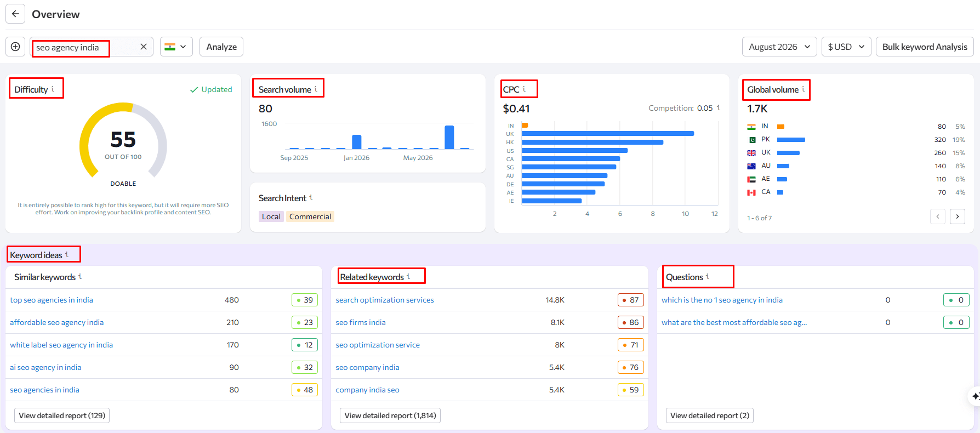Click the Pakistan flag in Global volume list

point(751,140)
